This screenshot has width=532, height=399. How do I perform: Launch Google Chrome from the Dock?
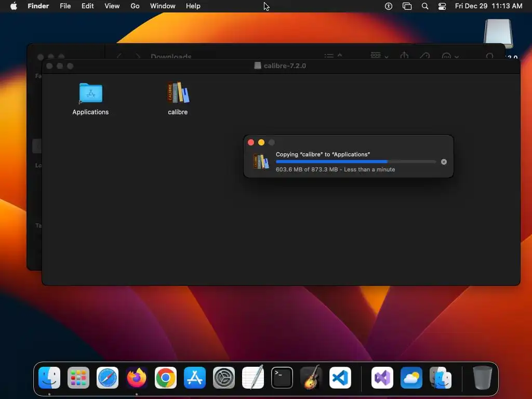click(x=166, y=378)
